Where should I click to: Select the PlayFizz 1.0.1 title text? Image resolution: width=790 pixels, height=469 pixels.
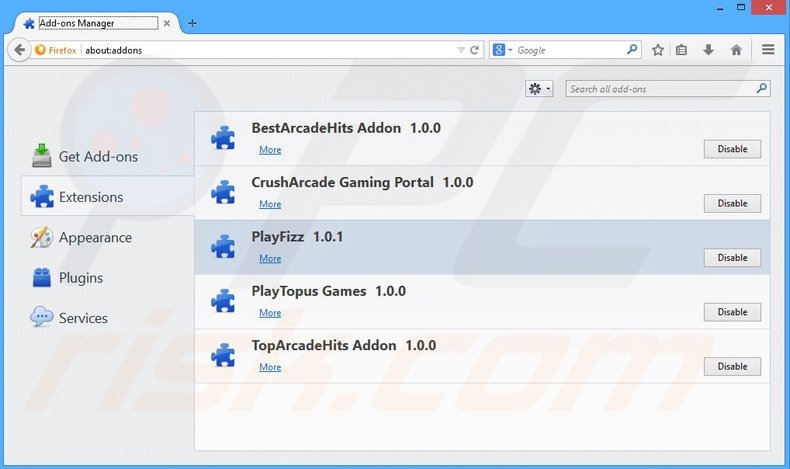pos(297,236)
